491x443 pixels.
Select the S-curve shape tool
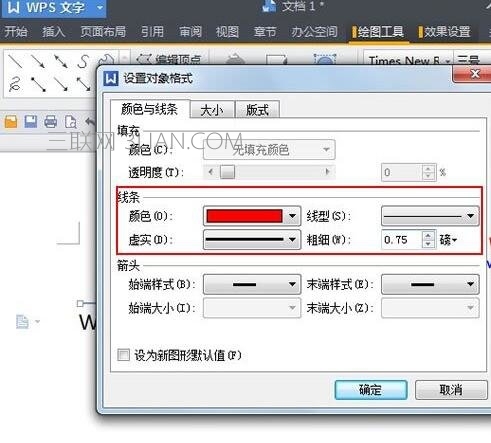pos(83,62)
